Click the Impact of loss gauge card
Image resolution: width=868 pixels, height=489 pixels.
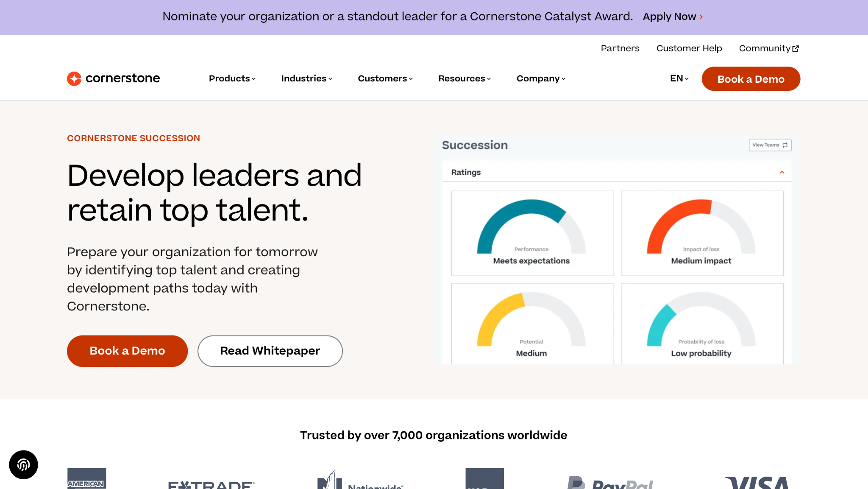point(702,233)
